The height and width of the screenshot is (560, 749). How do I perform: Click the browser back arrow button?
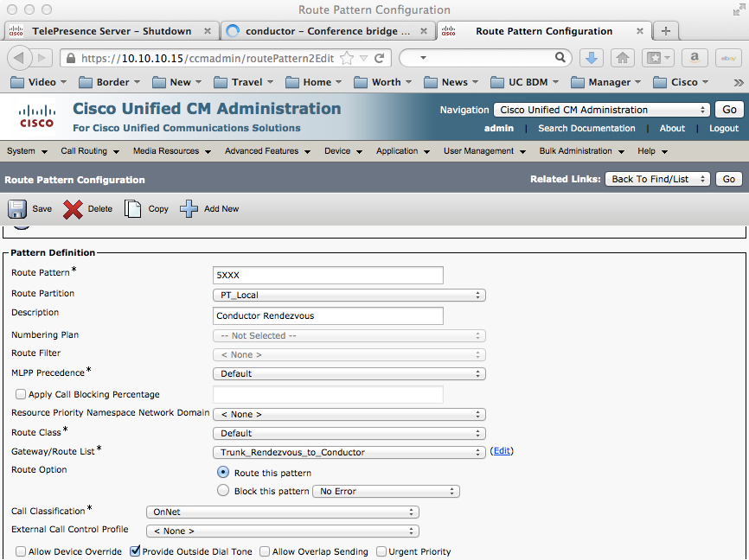pos(19,58)
